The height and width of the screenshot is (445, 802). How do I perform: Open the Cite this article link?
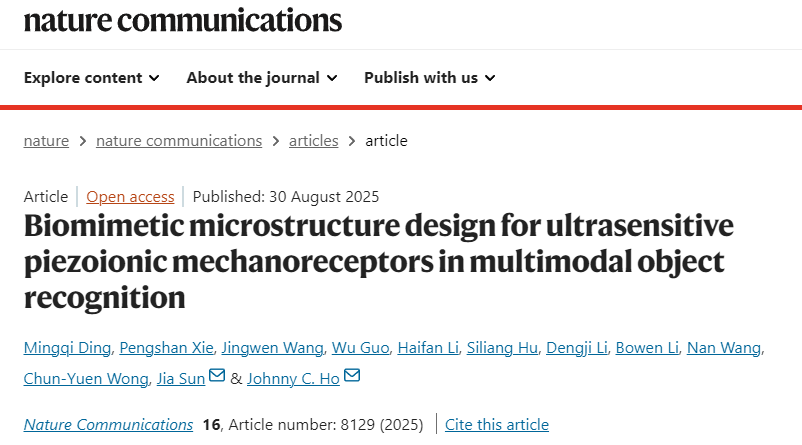pyautogui.click(x=497, y=425)
